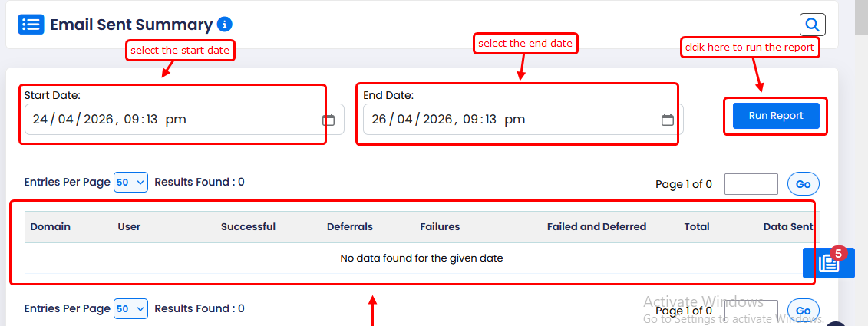The image size is (868, 326).
Task: Open the search magnifier icon
Action: (x=812, y=25)
